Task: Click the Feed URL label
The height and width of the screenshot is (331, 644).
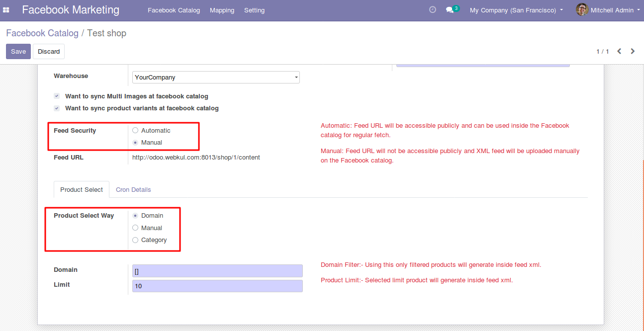Action: [69, 157]
